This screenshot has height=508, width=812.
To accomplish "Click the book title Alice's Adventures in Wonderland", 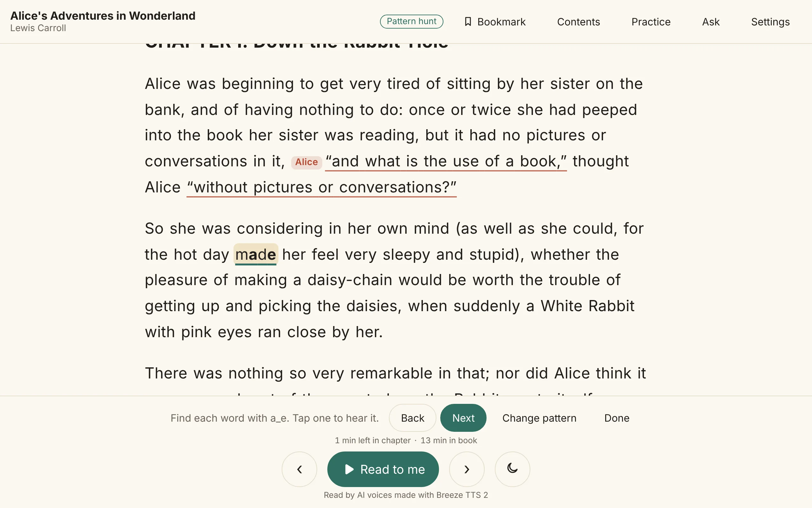I will click(x=103, y=16).
